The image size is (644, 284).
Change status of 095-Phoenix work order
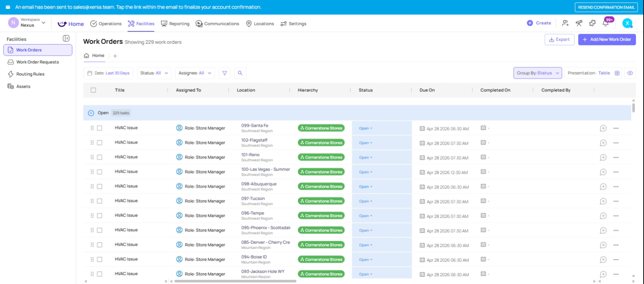[x=365, y=230]
